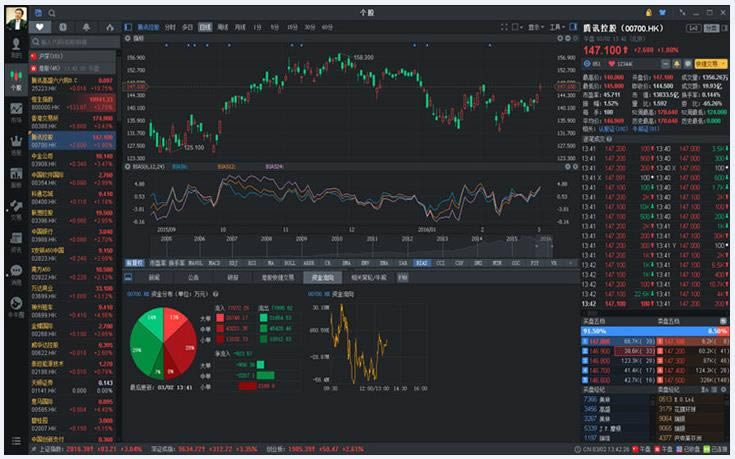Open the 公告 tab in bottom panel
735x459 pixels.
point(194,278)
